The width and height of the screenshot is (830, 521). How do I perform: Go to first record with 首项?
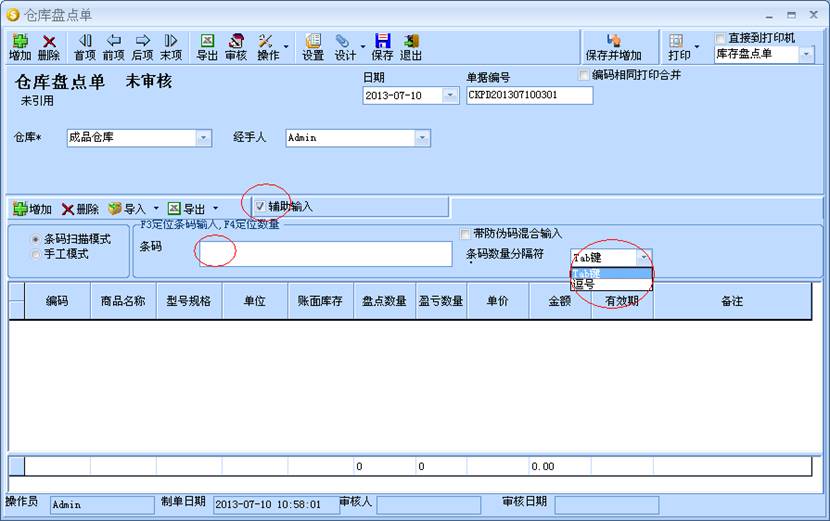coord(85,46)
